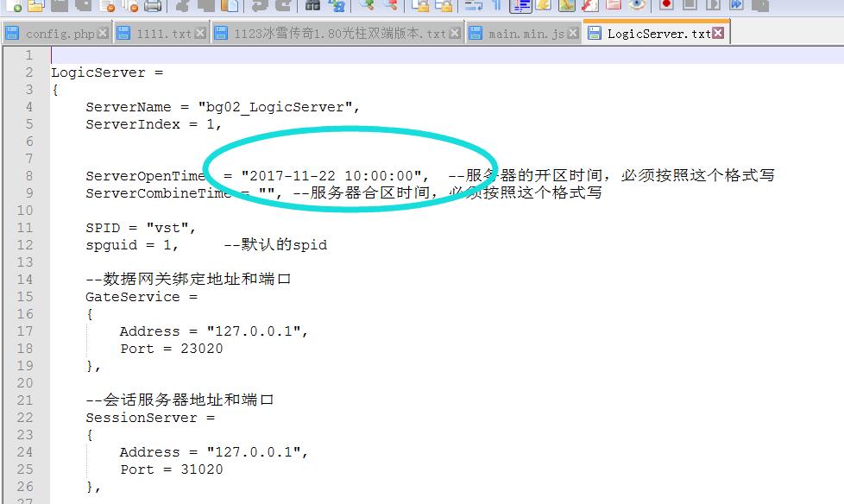844x504 pixels.
Task: Toggle word wrap in toolbar
Action: pyautogui.click(x=474, y=5)
